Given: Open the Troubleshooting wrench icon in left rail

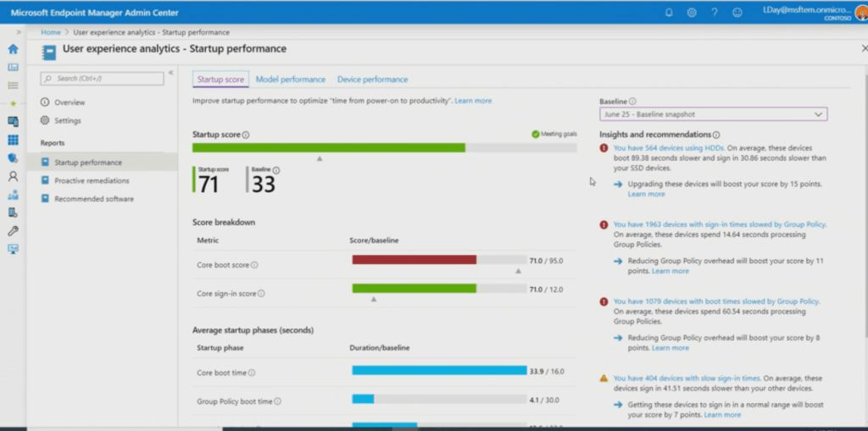Looking at the screenshot, I should pyautogui.click(x=13, y=230).
